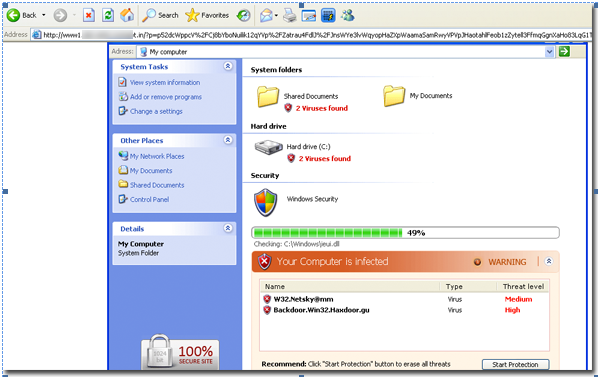Click the Mail envelope icon

(x=267, y=16)
